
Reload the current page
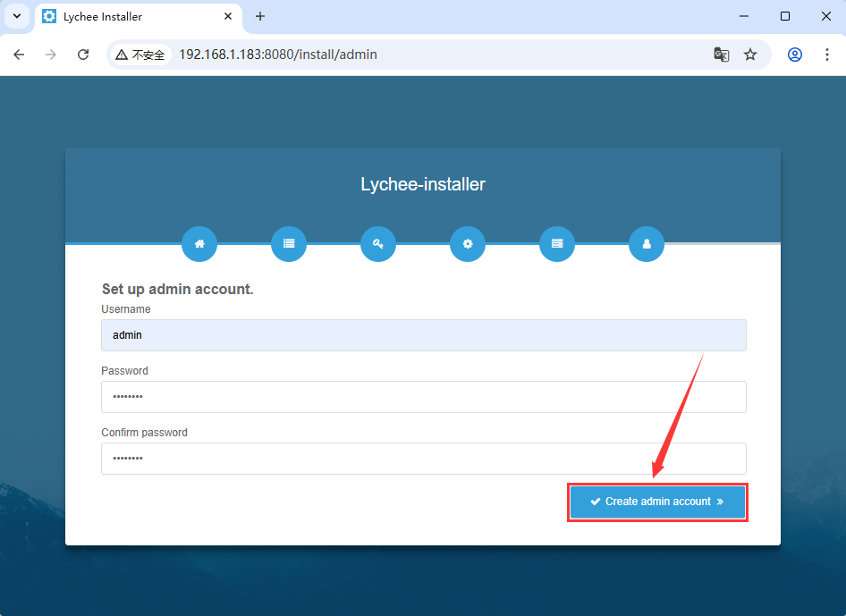[x=83, y=55]
